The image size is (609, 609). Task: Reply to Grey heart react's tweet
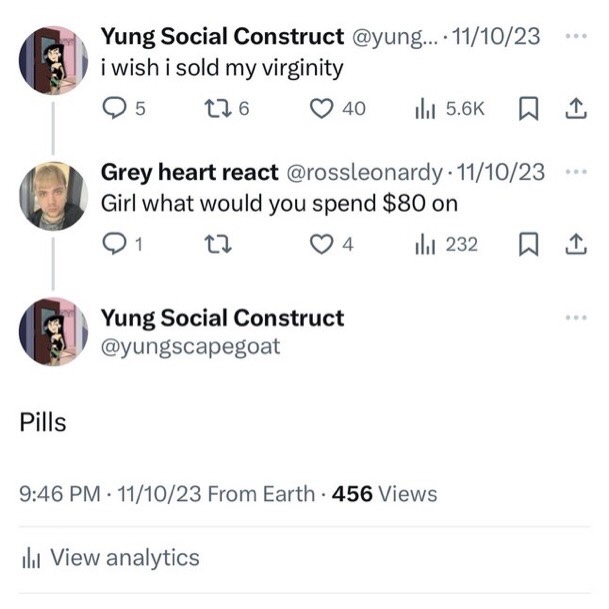115,244
